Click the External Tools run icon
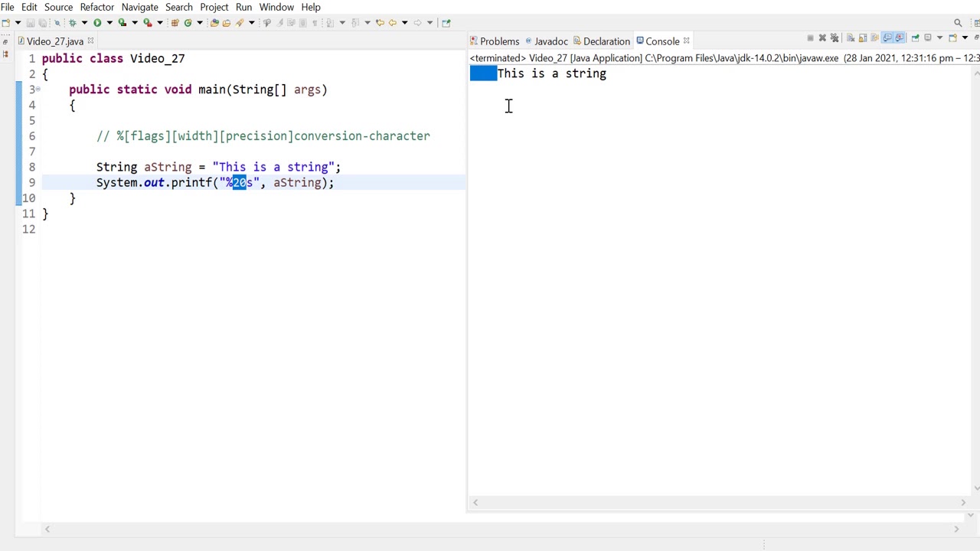 click(x=148, y=22)
